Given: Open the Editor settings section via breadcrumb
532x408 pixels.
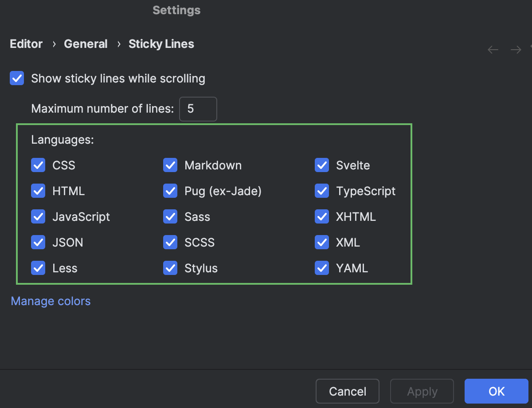Looking at the screenshot, I should pos(26,43).
